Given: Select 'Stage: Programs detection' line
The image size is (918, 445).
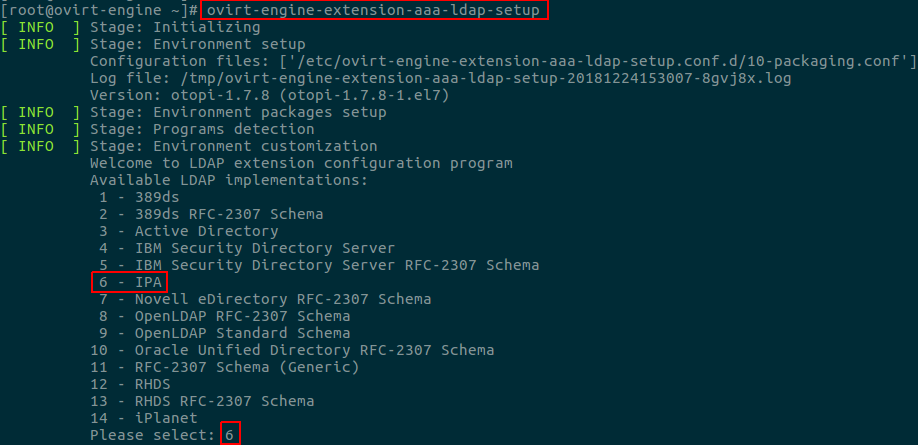Looking at the screenshot, I should coord(202,129).
